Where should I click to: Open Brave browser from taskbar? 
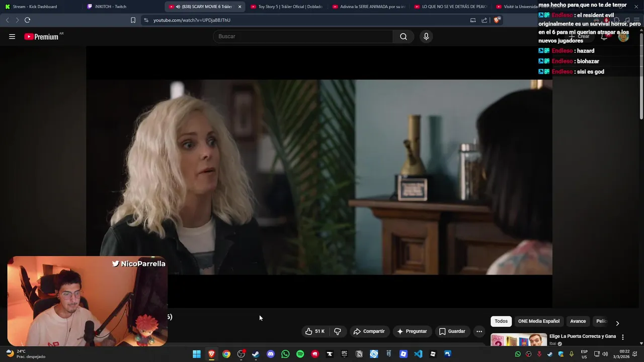(211, 354)
